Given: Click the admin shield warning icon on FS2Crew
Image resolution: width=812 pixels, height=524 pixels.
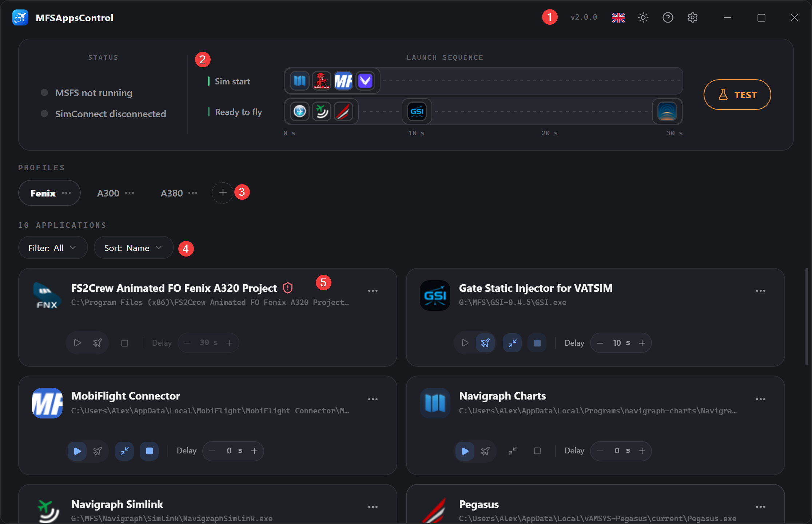Looking at the screenshot, I should [x=287, y=288].
